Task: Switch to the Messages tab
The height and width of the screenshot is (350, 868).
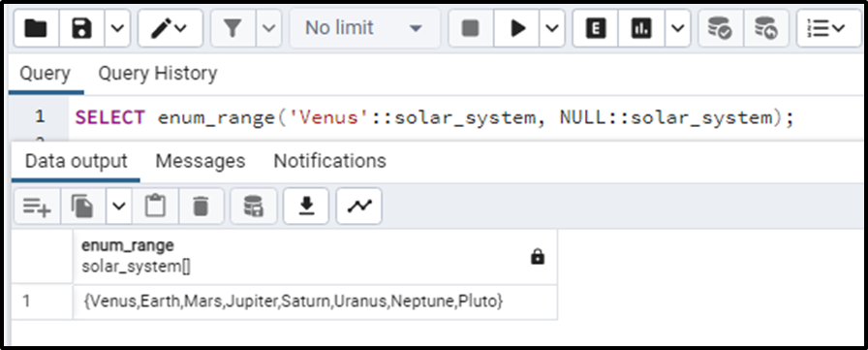Action: pyautogui.click(x=201, y=161)
